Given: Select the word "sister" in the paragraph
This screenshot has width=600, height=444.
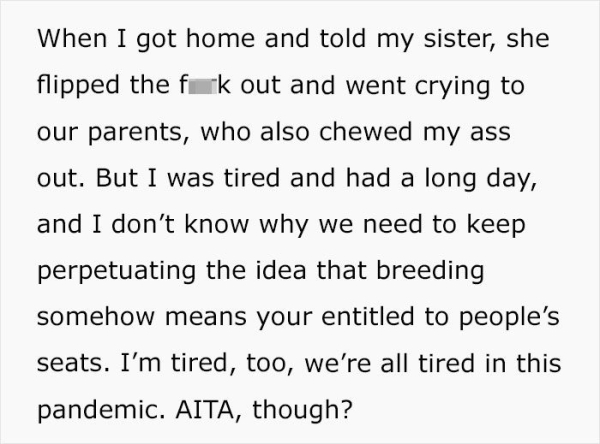Looking at the screenshot, I should tap(452, 41).
